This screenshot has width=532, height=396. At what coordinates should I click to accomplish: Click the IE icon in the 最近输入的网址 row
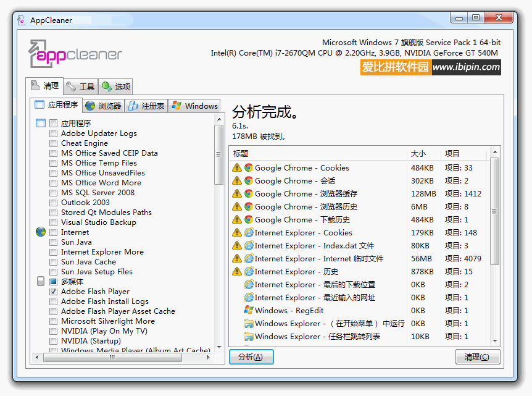click(249, 298)
